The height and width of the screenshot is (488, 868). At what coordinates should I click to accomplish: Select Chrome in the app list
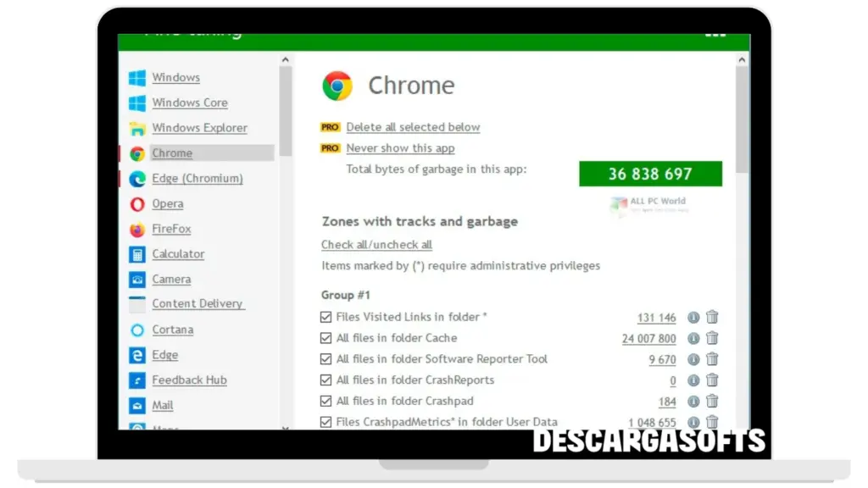point(172,153)
